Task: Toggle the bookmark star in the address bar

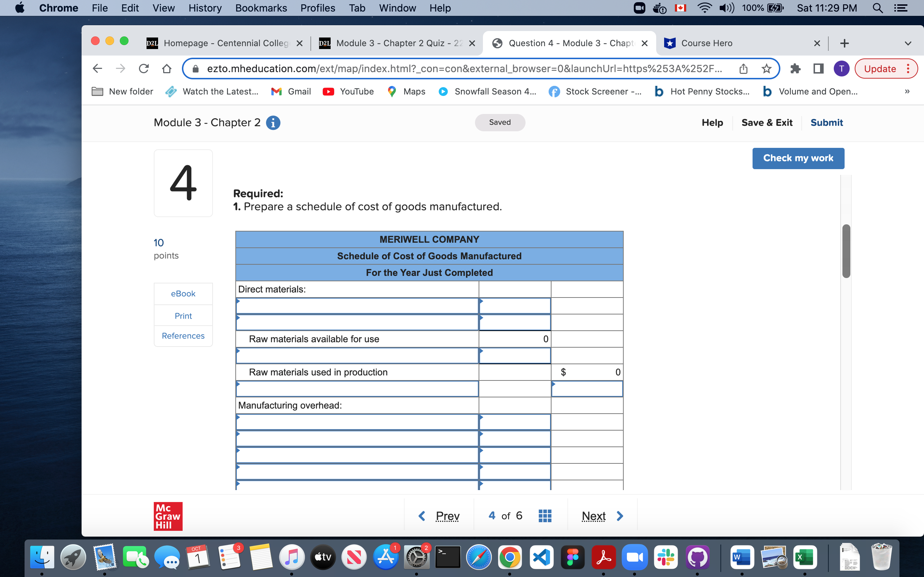Action: tap(766, 69)
